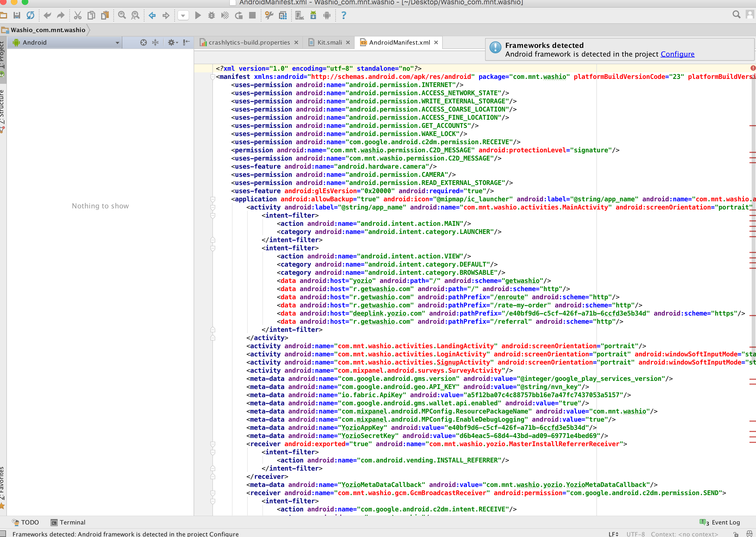Hide the Project tool window panel
Image resolution: width=756 pixels, height=537 pixels.
tap(187, 42)
